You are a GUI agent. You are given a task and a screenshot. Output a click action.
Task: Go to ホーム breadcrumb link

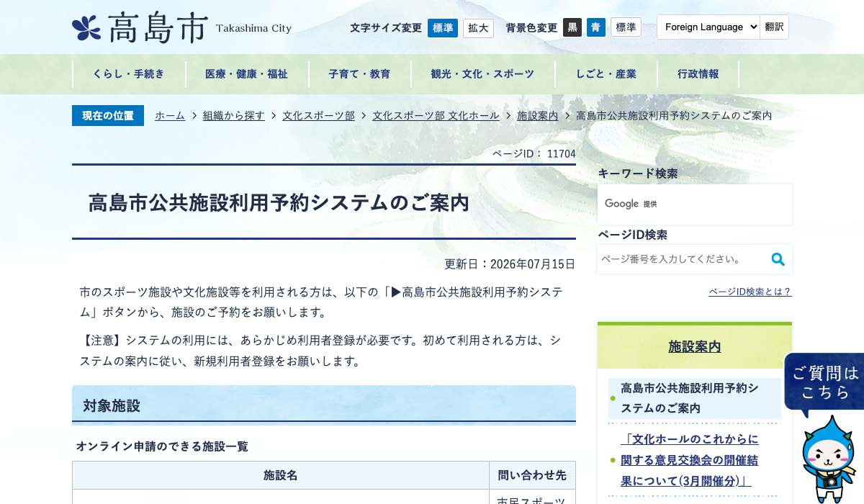pos(170,115)
